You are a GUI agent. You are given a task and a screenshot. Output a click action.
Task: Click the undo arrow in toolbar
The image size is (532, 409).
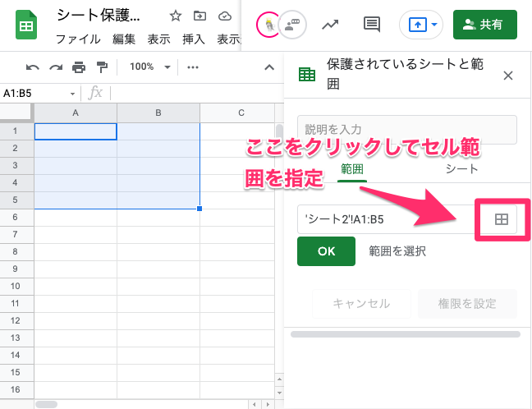pos(33,67)
